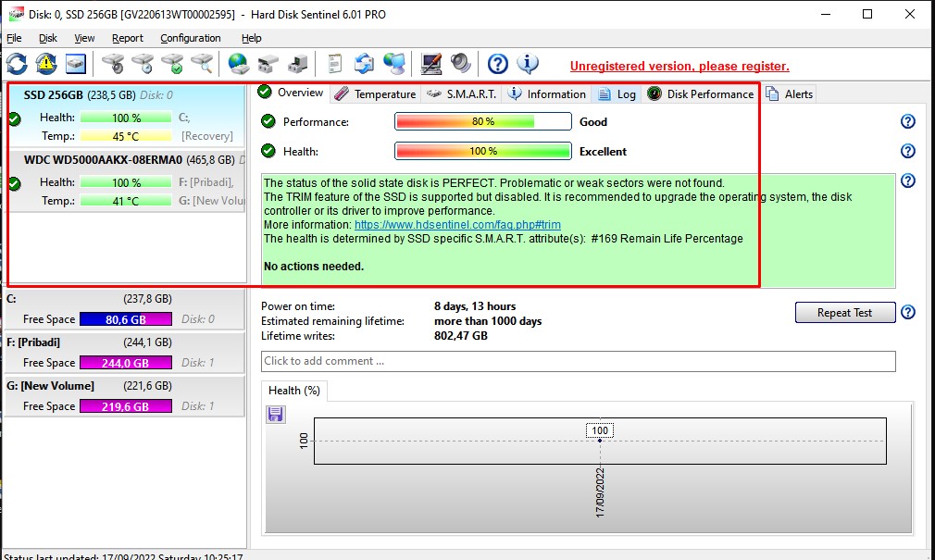
Task: Click the Click to add comment field
Action: [578, 361]
